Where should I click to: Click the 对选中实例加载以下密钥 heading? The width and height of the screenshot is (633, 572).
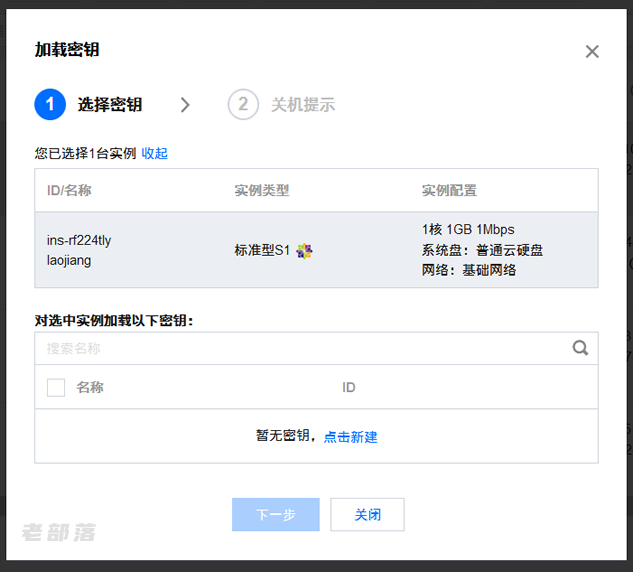(114, 321)
